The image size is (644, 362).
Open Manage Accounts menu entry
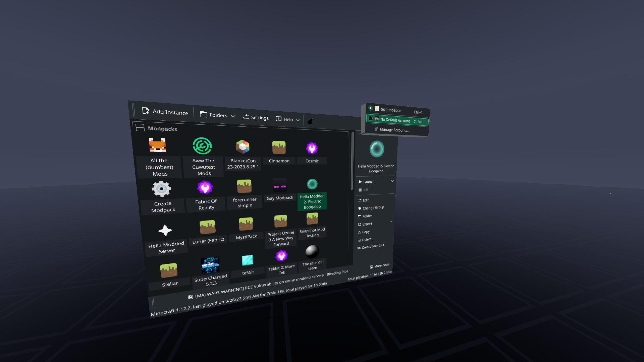[394, 130]
